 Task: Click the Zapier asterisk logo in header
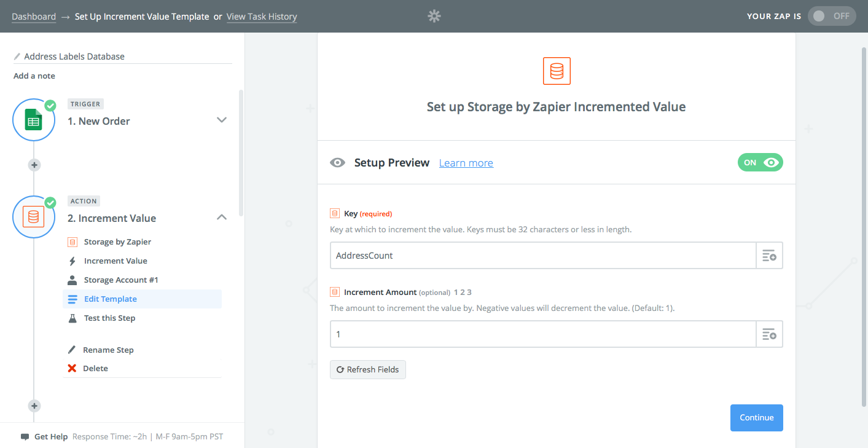[x=434, y=16]
